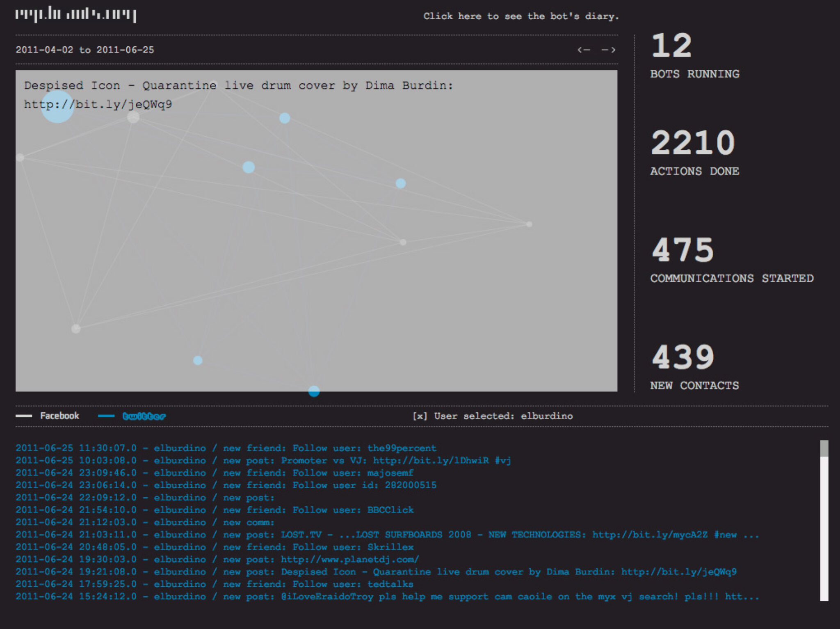This screenshot has width=840, height=629.
Task: Select the 21:12:03 new comm entry
Action: (x=145, y=522)
